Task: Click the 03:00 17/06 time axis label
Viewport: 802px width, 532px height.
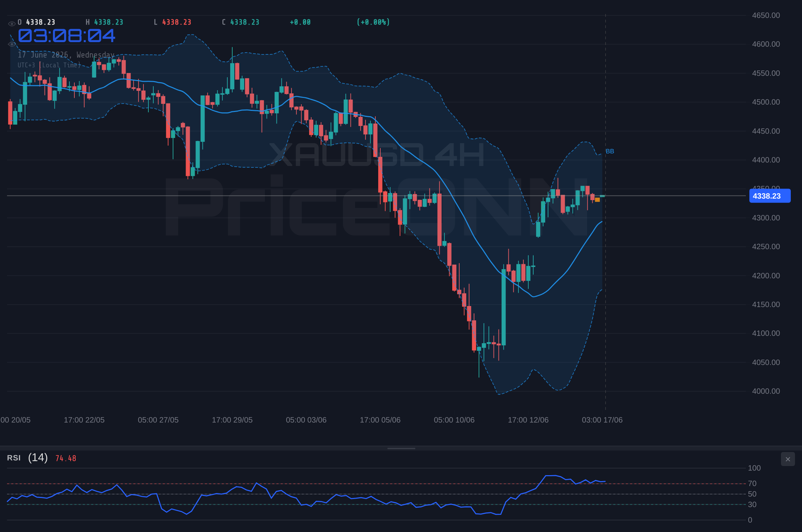Action: coord(602,420)
